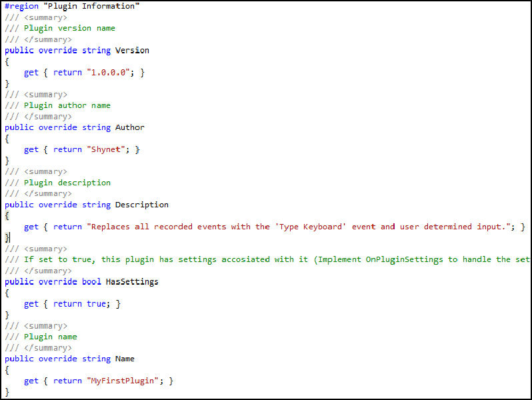Click the 'Plugin version name' comment
This screenshot has width=532, height=400.
[69, 28]
